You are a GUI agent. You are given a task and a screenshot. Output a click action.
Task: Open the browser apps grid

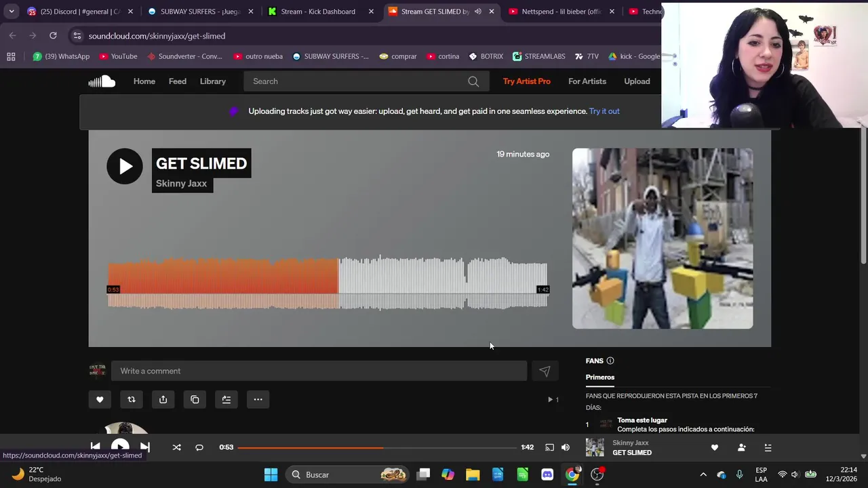tap(11, 56)
